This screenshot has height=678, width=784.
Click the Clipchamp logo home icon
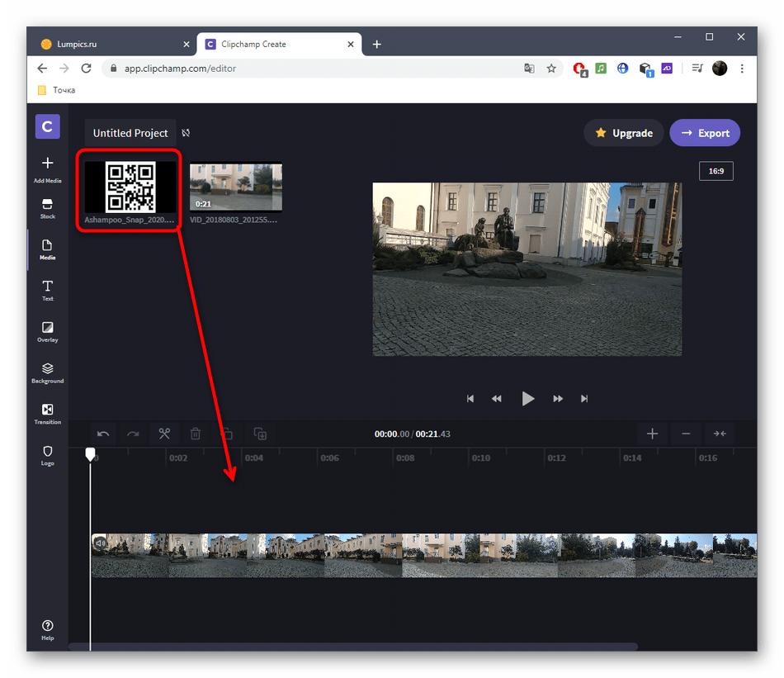tap(48, 126)
